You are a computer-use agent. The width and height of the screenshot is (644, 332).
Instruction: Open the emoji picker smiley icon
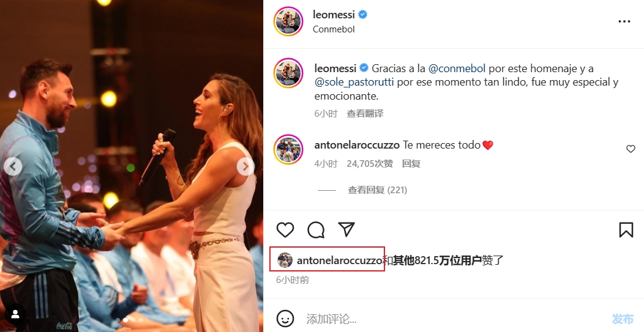(285, 319)
